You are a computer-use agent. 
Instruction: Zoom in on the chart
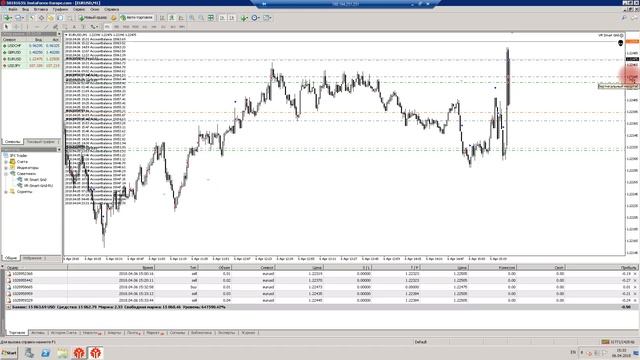[191, 18]
